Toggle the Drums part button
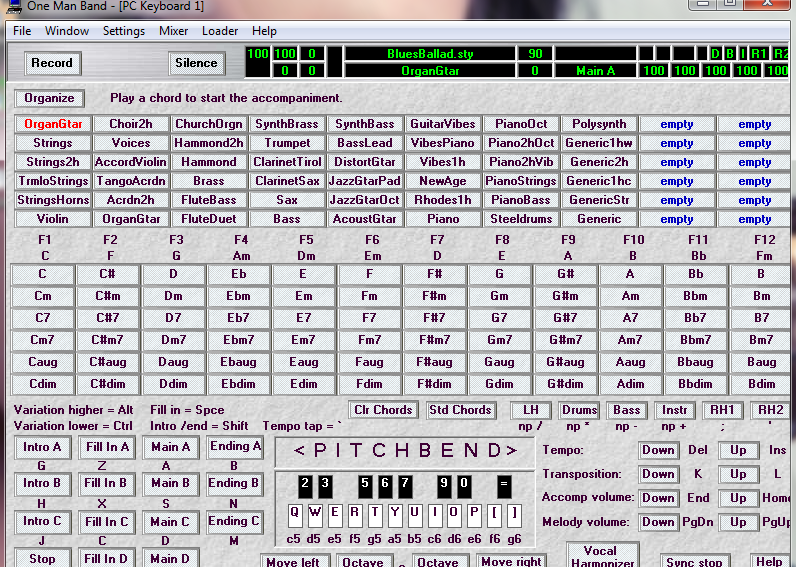796x567 pixels. pyautogui.click(x=579, y=410)
